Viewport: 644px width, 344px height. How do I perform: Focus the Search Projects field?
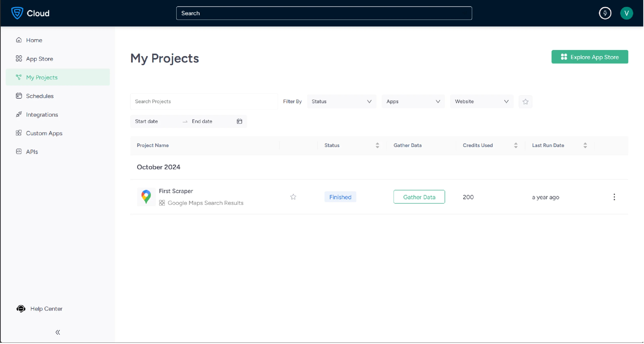204,102
